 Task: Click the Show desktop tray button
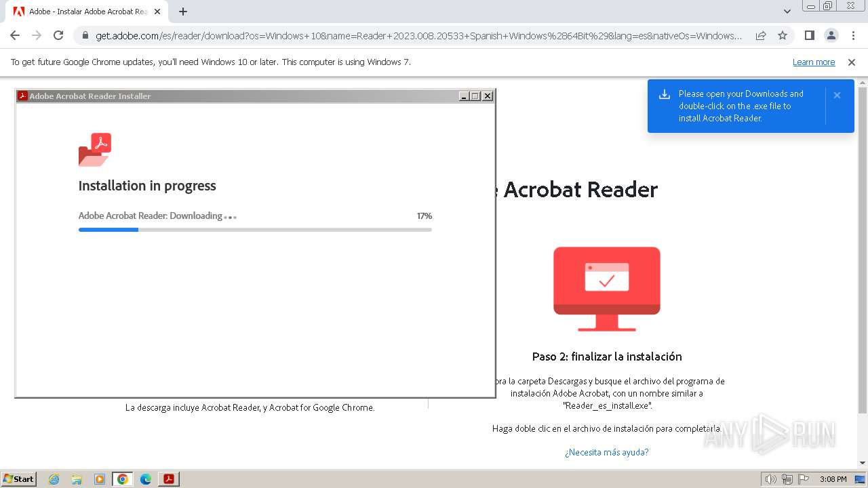tap(861, 479)
